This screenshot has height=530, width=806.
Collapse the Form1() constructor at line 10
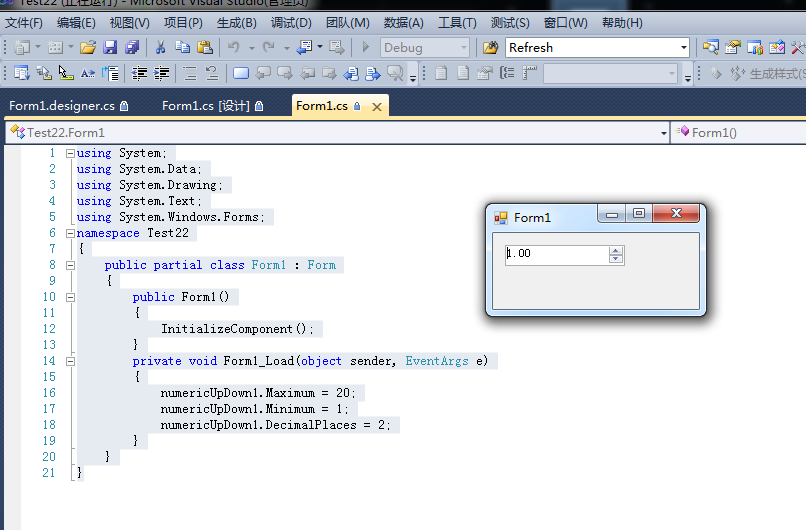tap(70, 297)
